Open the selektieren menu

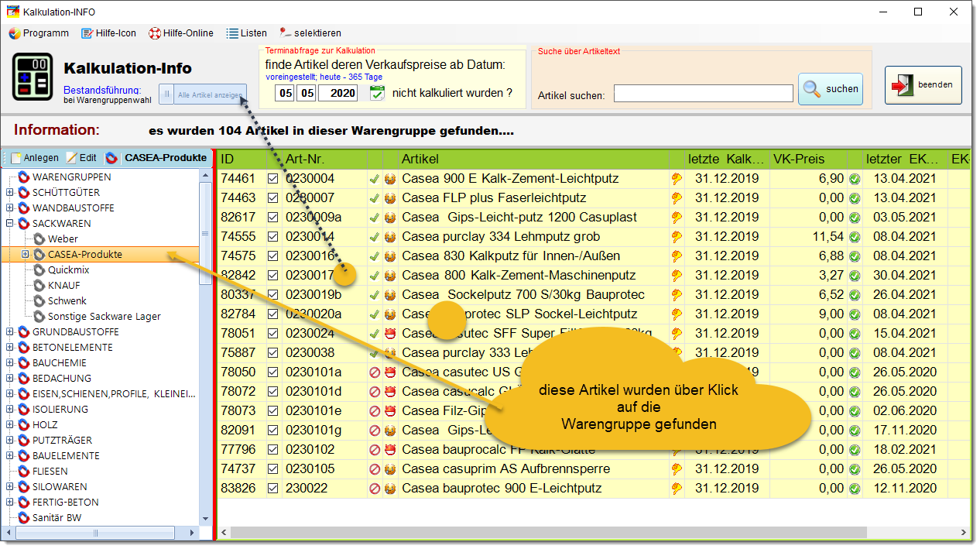[x=310, y=33]
